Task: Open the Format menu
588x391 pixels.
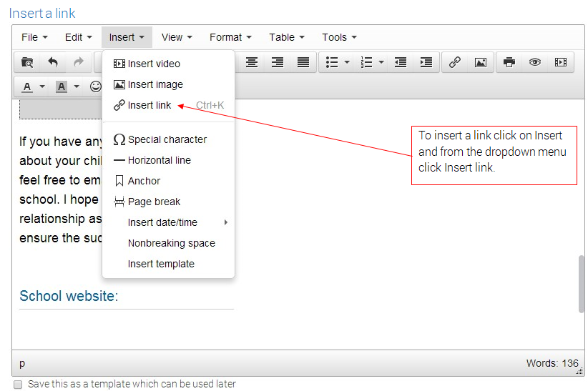Action: click(x=230, y=37)
